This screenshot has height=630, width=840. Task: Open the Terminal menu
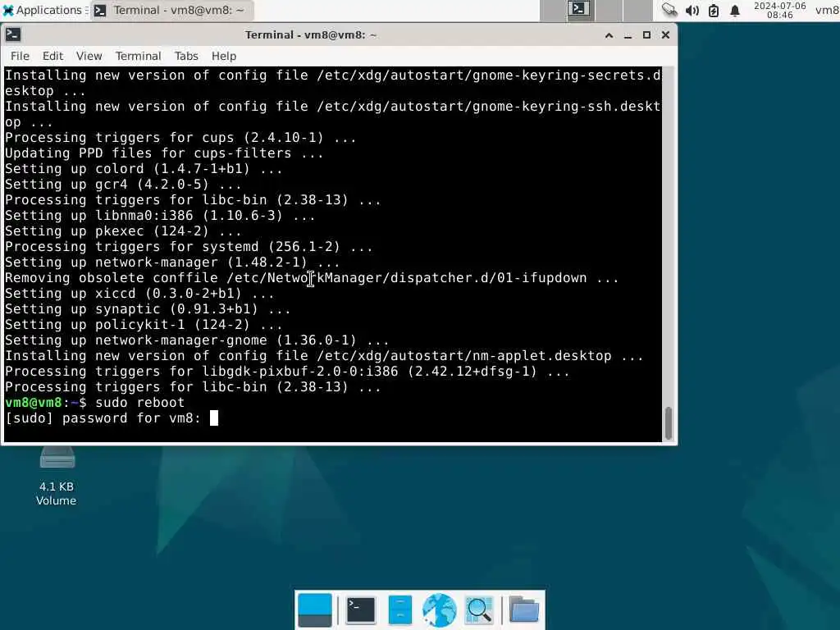(x=138, y=56)
